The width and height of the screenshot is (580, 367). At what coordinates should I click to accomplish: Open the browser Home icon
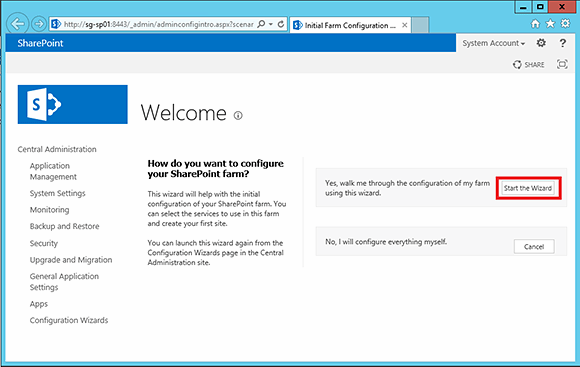tap(535, 24)
